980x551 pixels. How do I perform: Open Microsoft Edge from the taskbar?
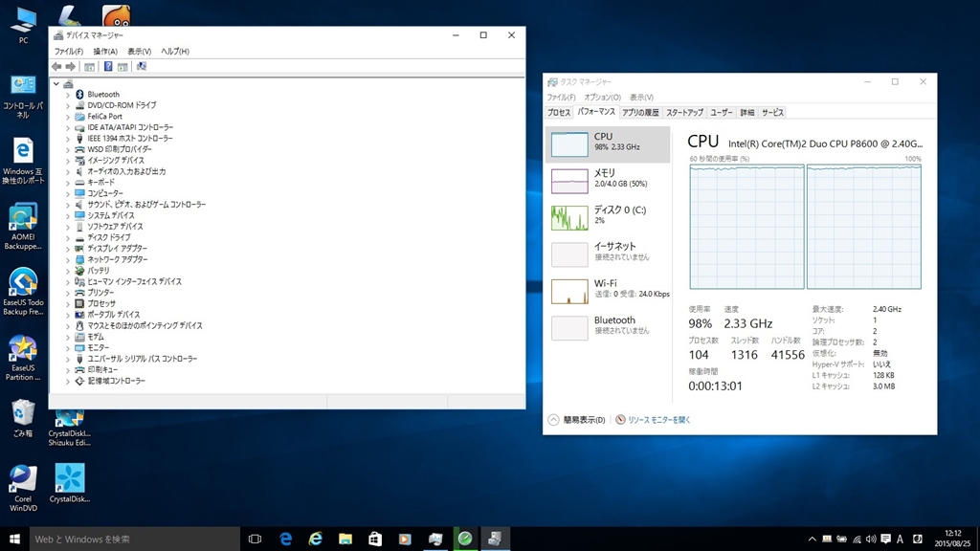(x=285, y=539)
